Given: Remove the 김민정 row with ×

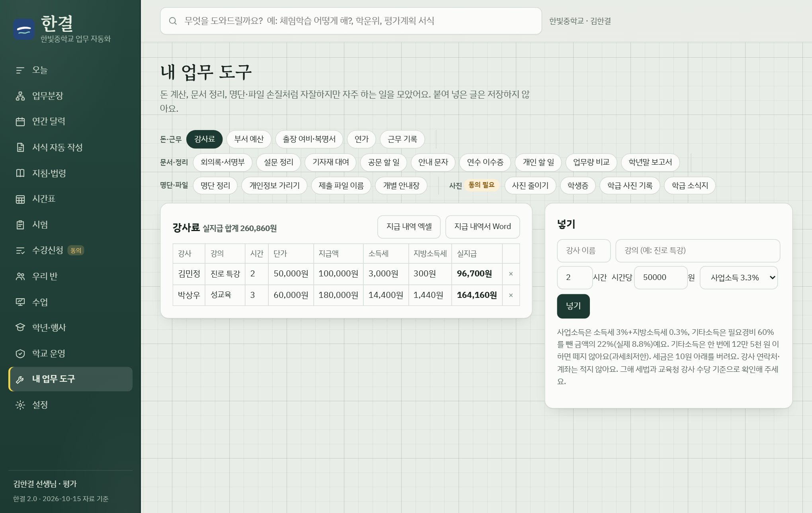Looking at the screenshot, I should (x=511, y=274).
